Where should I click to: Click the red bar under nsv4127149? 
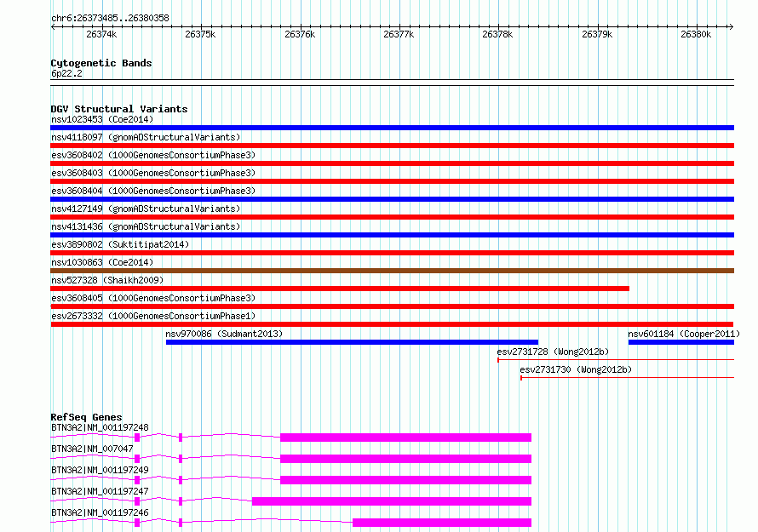pyautogui.click(x=392, y=217)
